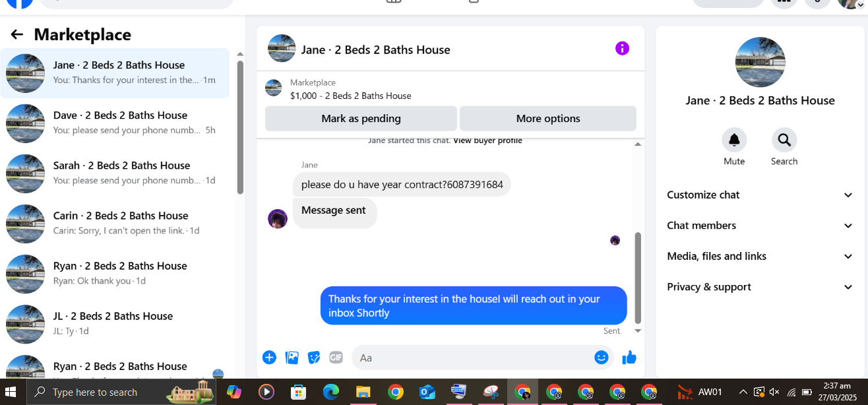Send a thumbs up like

pyautogui.click(x=629, y=358)
